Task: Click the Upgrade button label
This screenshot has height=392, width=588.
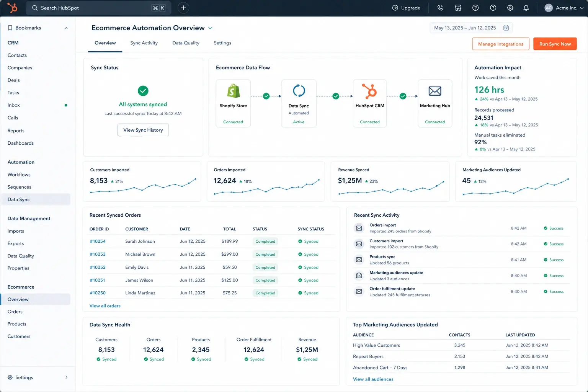Action: coord(411,8)
